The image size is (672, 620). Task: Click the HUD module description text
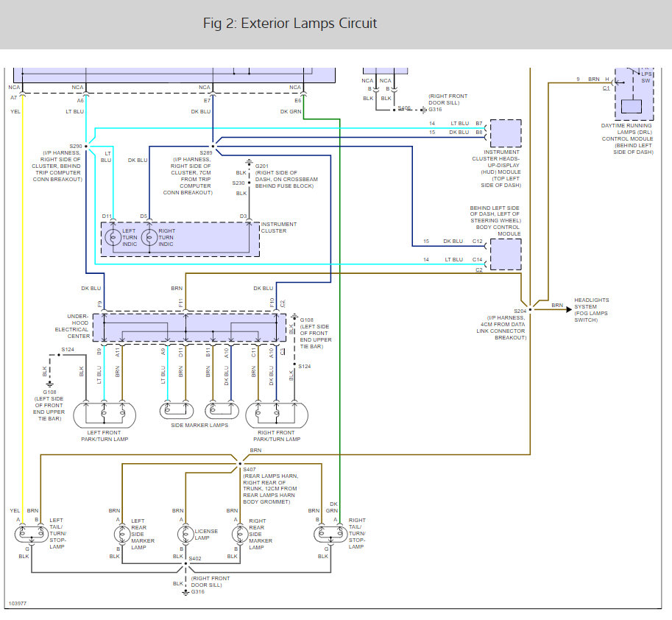click(x=496, y=169)
